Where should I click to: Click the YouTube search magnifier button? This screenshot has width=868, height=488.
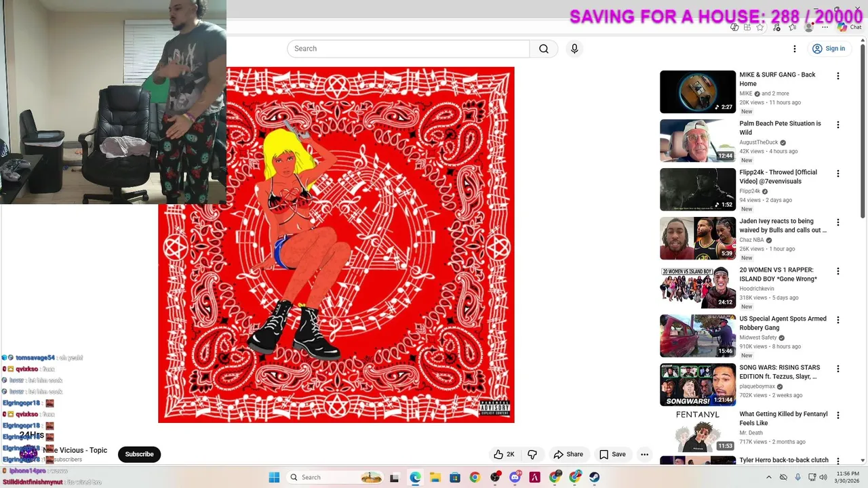point(544,49)
